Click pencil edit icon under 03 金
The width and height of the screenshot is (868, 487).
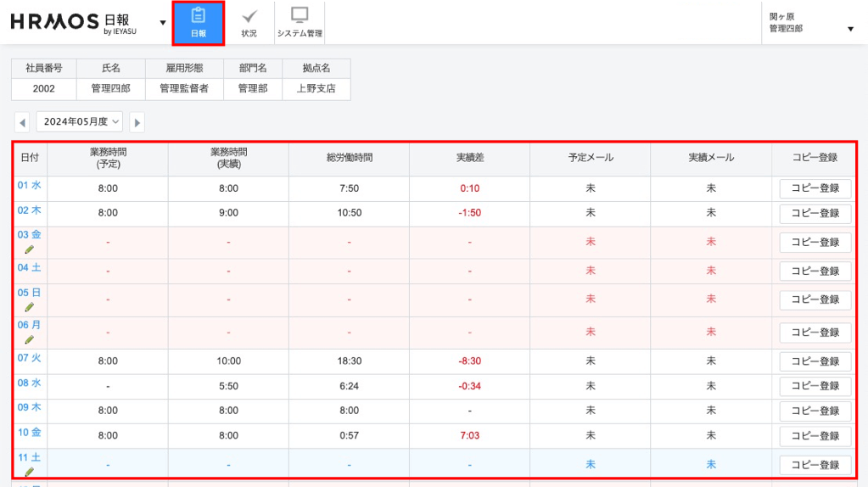pyautogui.click(x=30, y=249)
